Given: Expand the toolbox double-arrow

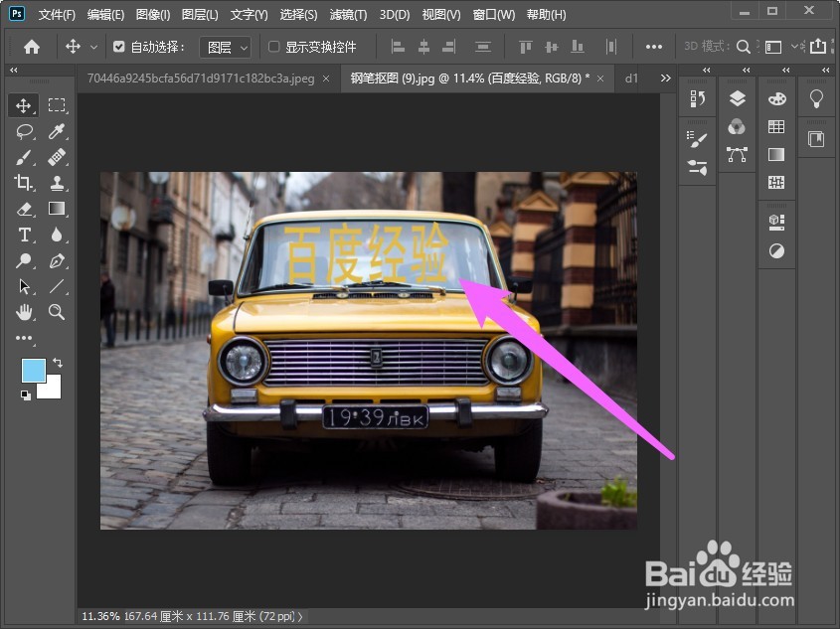Looking at the screenshot, I should pos(13,70).
